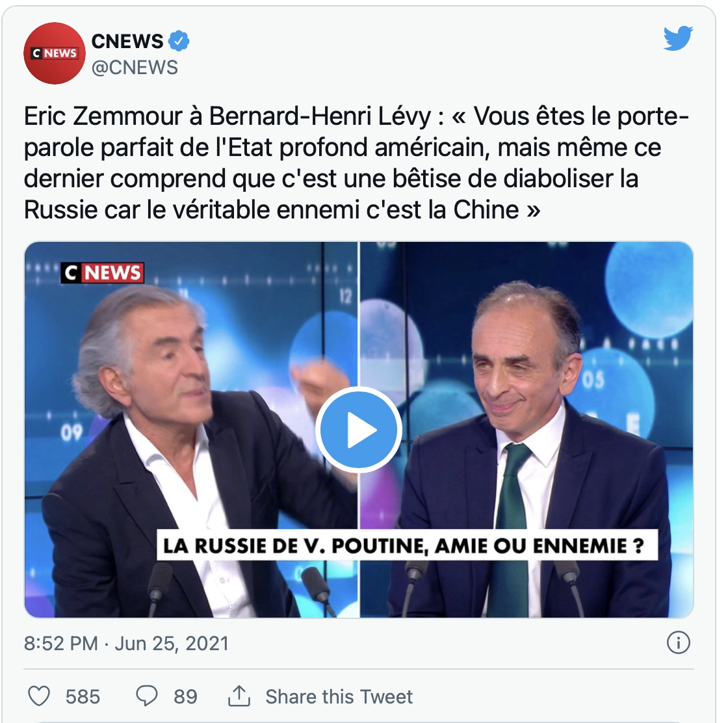Click the CNEWS logo inside video

[102, 272]
